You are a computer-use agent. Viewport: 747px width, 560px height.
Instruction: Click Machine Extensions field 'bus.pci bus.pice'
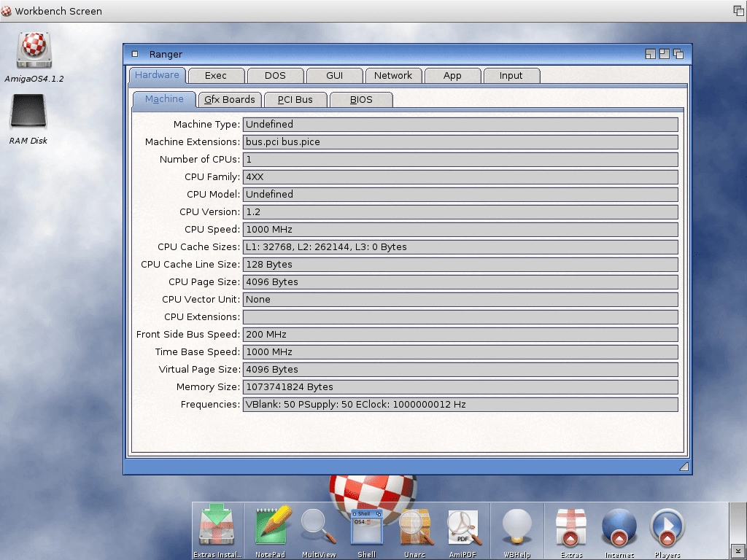(x=461, y=142)
